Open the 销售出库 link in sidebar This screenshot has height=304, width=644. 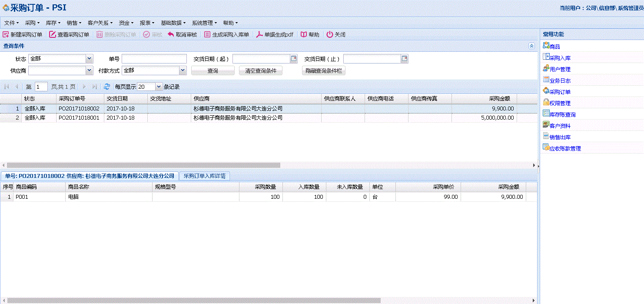click(x=560, y=137)
